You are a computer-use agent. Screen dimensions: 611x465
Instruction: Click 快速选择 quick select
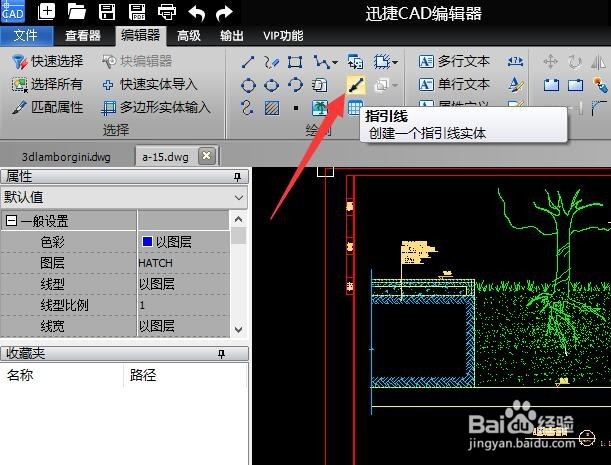47,61
